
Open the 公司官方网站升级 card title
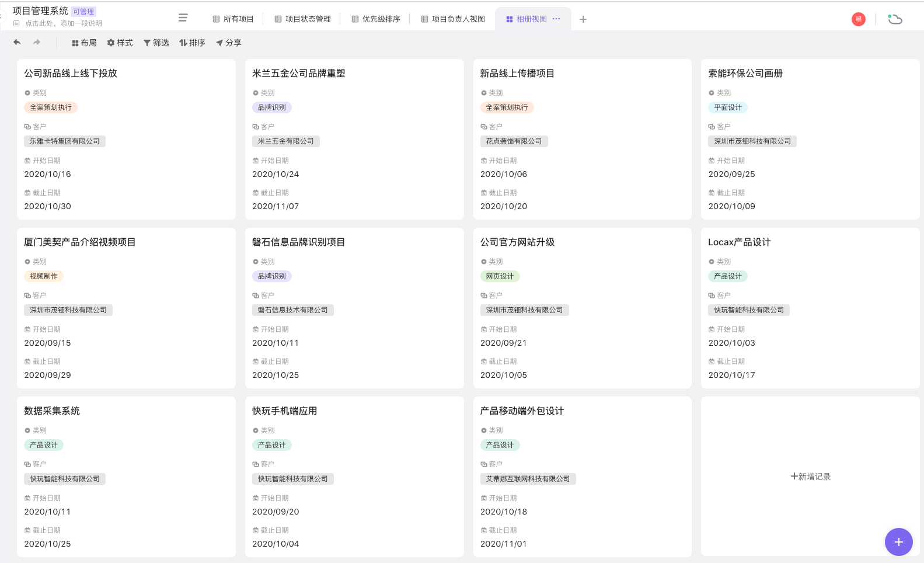pos(517,242)
